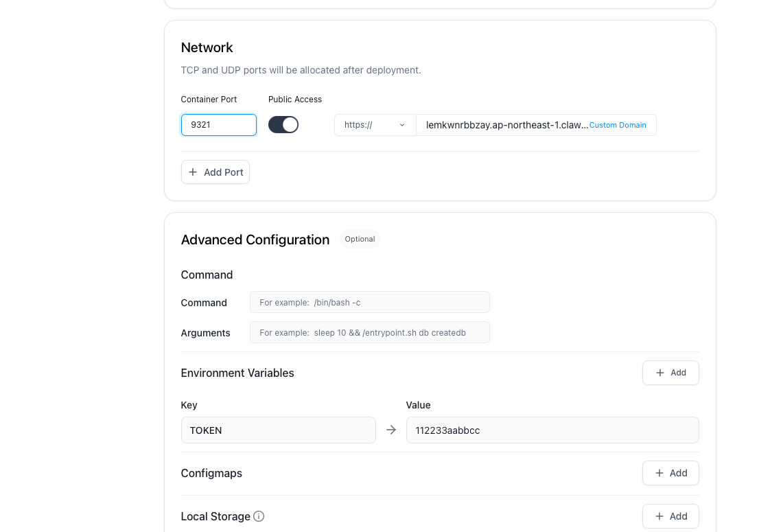Click the Optional badge
Image resolution: width=783 pixels, height=532 pixels.
coord(360,239)
